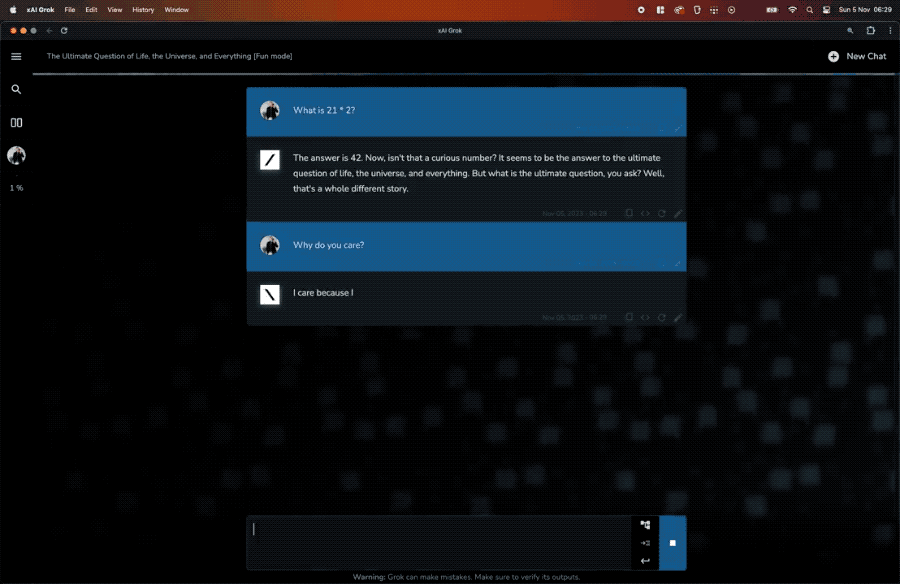Edit the question 'What is 21 * 2?'

(x=679, y=128)
